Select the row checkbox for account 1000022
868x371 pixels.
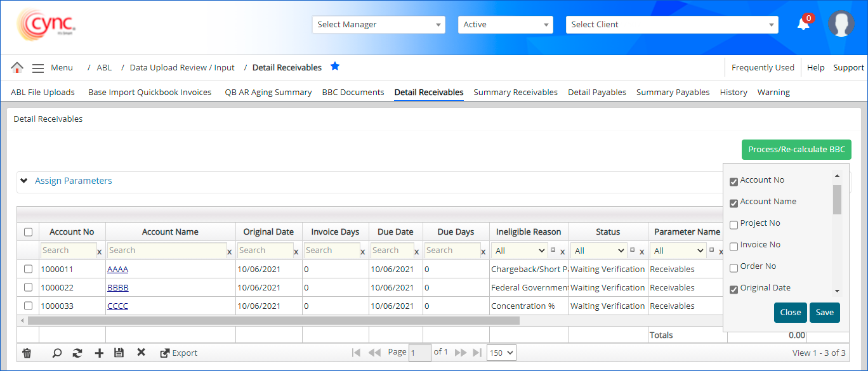(x=28, y=287)
